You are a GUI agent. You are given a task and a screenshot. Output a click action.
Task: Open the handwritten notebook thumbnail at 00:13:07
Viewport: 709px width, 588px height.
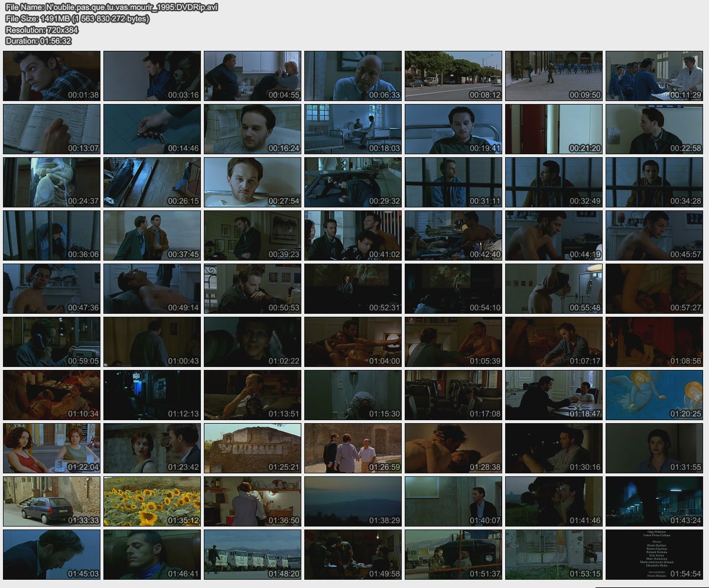tap(51, 129)
